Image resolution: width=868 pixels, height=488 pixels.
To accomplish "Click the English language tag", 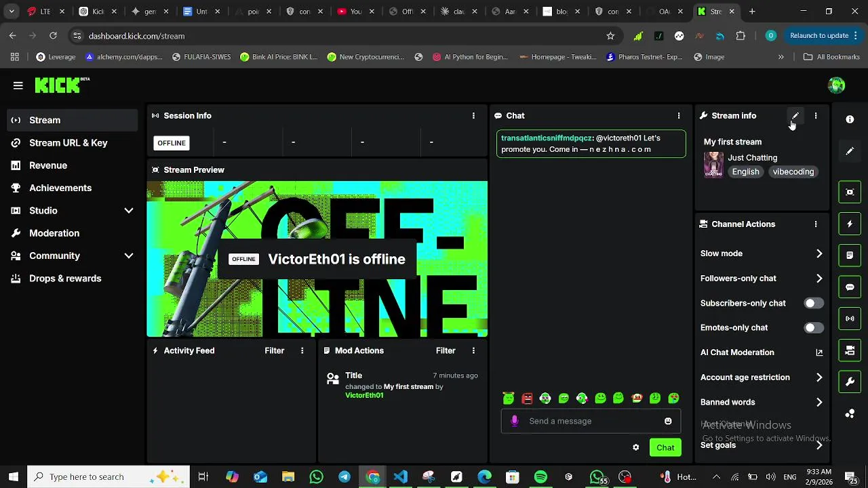I will click(745, 172).
